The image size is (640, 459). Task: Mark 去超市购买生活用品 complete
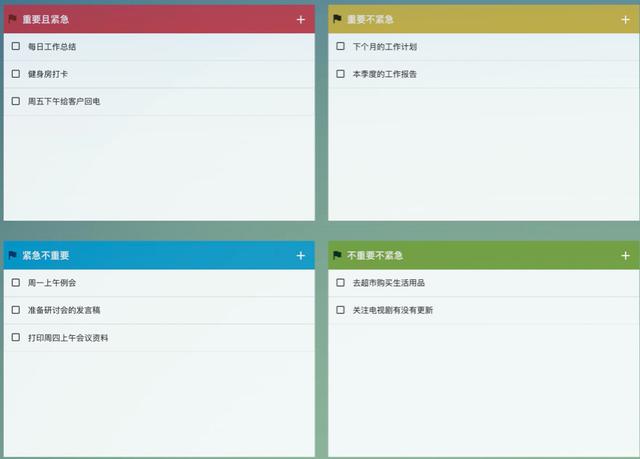point(340,282)
